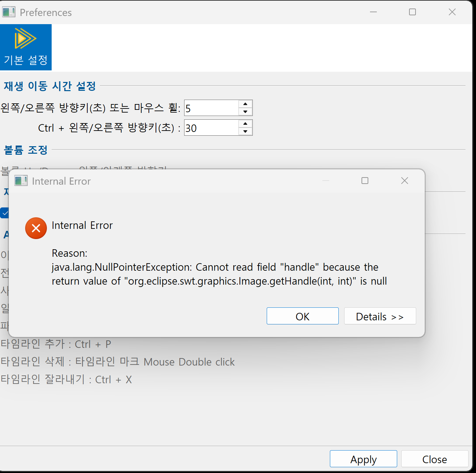Increase the 마우스 휠 seconds spinner value
This screenshot has width=476, height=473.
pyautogui.click(x=245, y=104)
